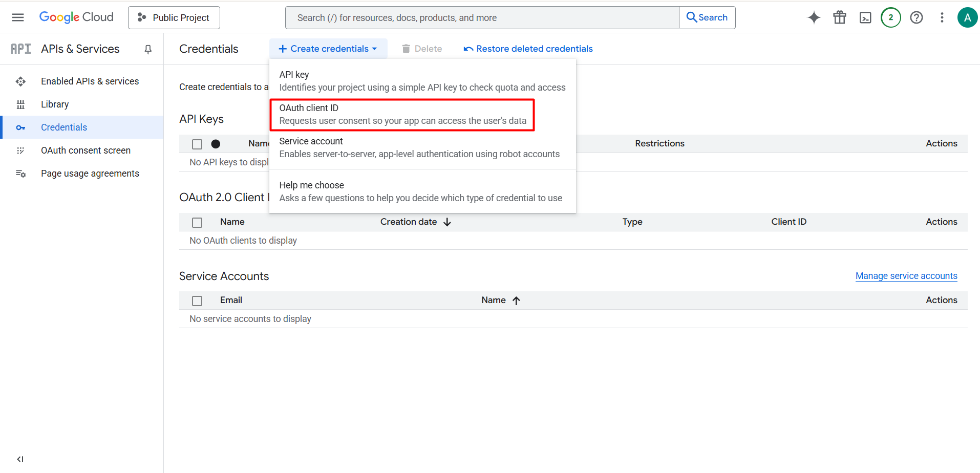Click Manage service accounts link
The height and width of the screenshot is (473, 980).
pos(906,276)
